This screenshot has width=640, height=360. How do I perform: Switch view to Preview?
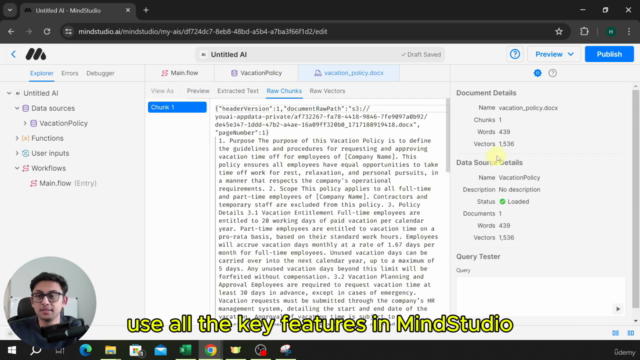[198, 91]
